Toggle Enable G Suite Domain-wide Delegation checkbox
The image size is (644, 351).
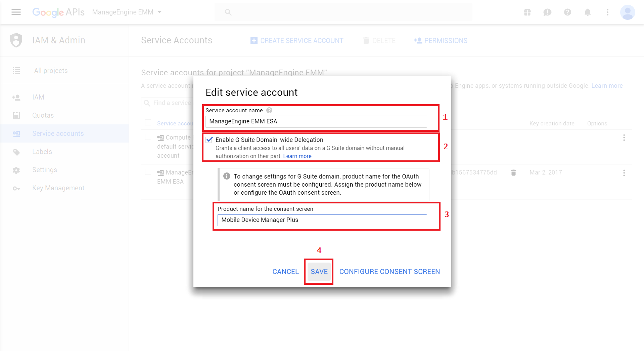[x=209, y=140]
